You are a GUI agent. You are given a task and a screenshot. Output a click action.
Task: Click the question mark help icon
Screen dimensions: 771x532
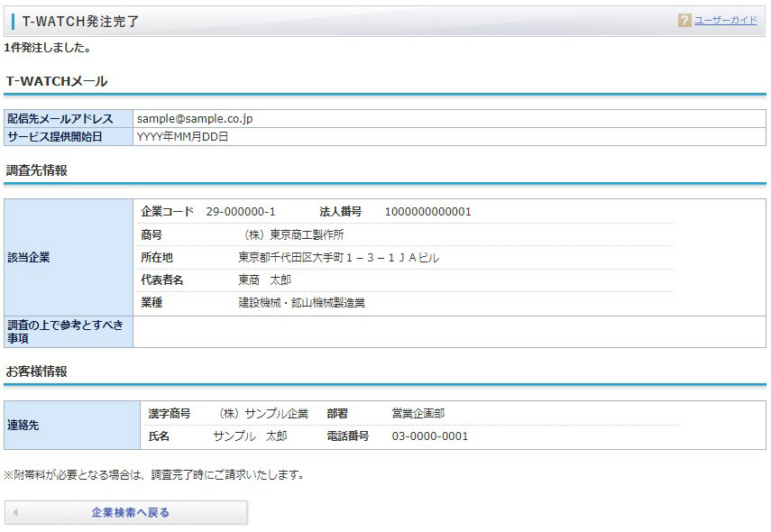pyautogui.click(x=684, y=21)
